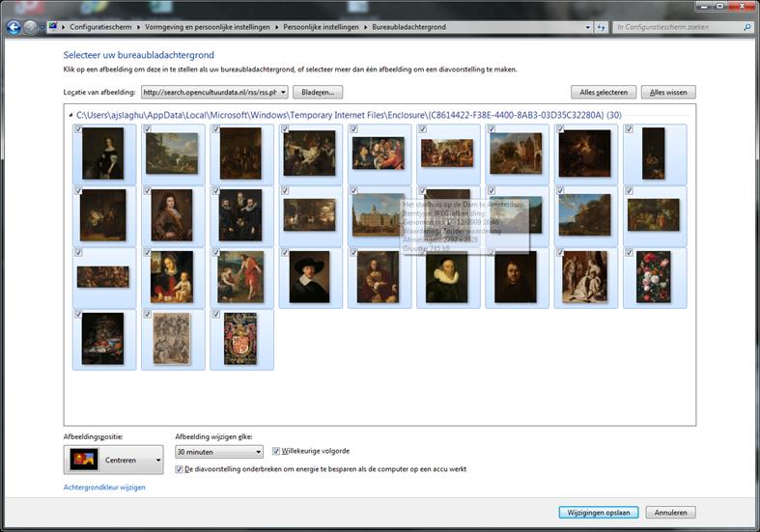
Task: Uncheck the coat of arms thumbnail checkbox
Action: [215, 315]
